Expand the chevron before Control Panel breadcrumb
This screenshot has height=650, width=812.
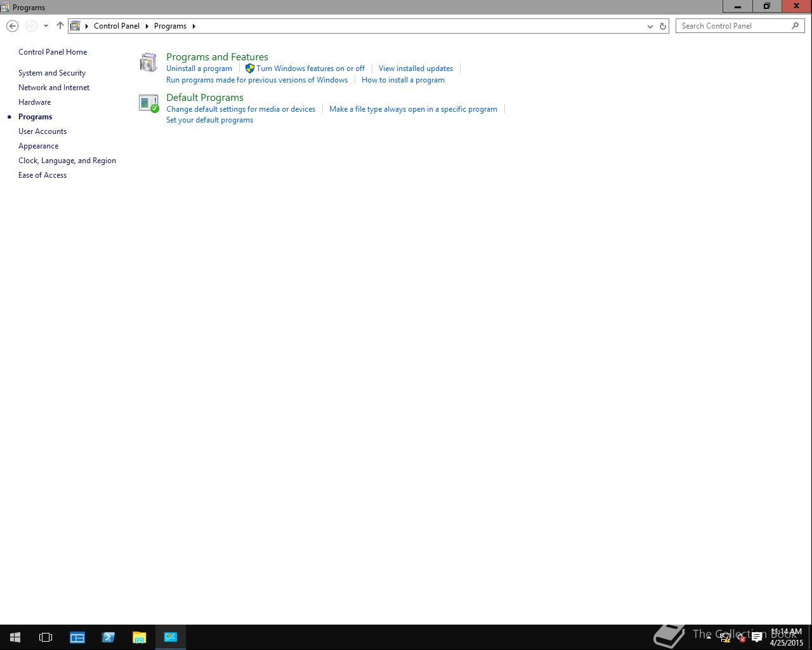click(x=87, y=26)
